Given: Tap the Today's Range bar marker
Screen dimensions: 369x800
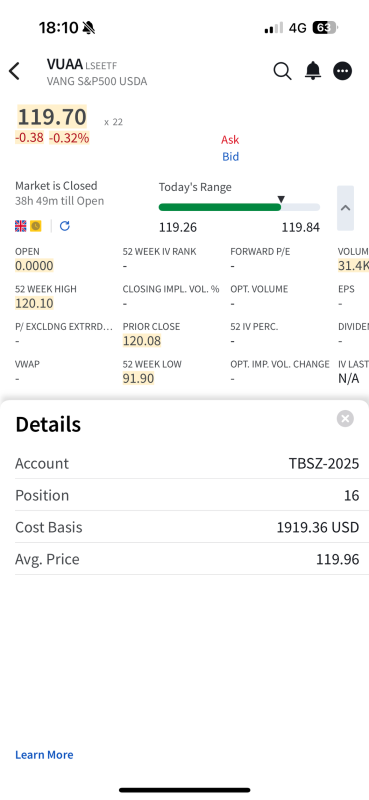Looking at the screenshot, I should tap(280, 199).
